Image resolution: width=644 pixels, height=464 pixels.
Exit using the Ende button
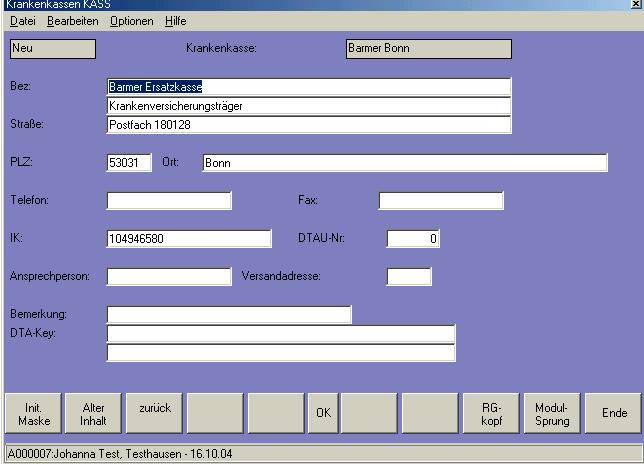pos(613,413)
